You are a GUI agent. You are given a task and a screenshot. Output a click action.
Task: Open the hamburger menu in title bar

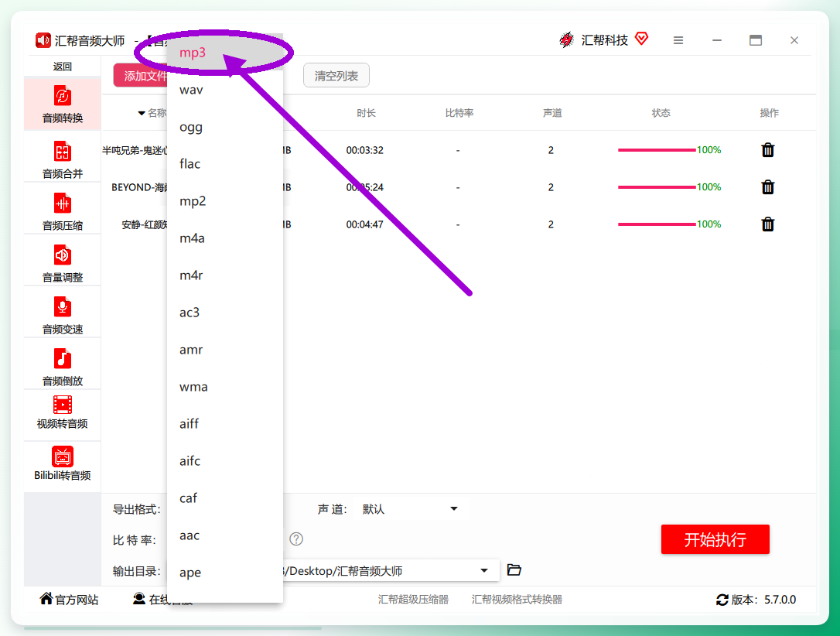click(678, 40)
